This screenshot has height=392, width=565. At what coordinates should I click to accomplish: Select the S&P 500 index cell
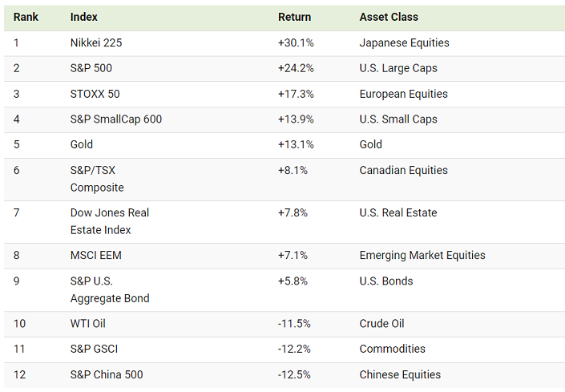tap(92, 68)
